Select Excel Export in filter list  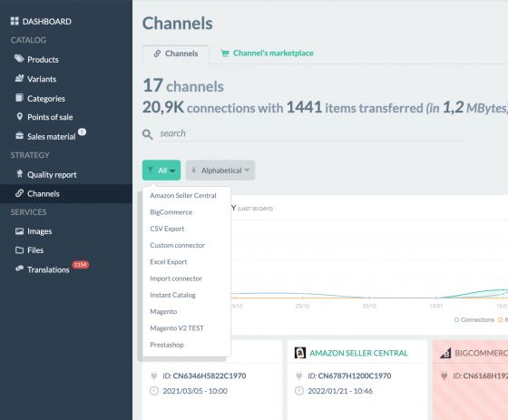coord(169,262)
